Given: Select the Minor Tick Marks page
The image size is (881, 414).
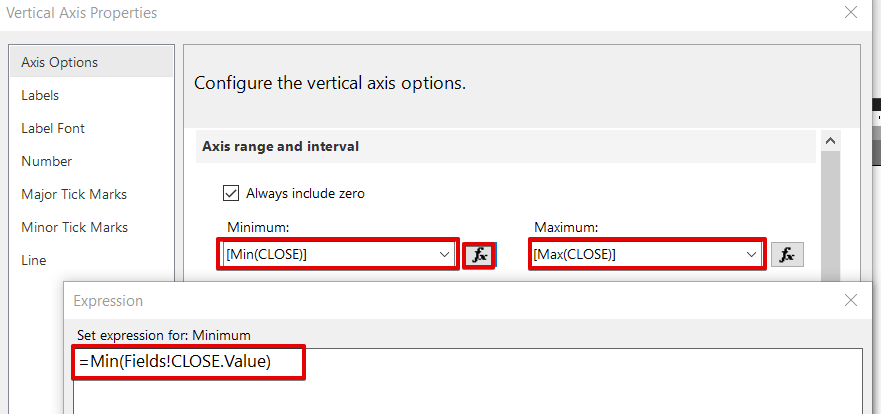Looking at the screenshot, I should [x=74, y=227].
